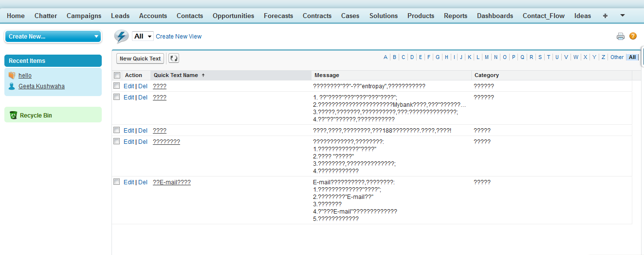Open the Create New dropdown
Viewport: 644px width, 255px height.
(x=53, y=37)
